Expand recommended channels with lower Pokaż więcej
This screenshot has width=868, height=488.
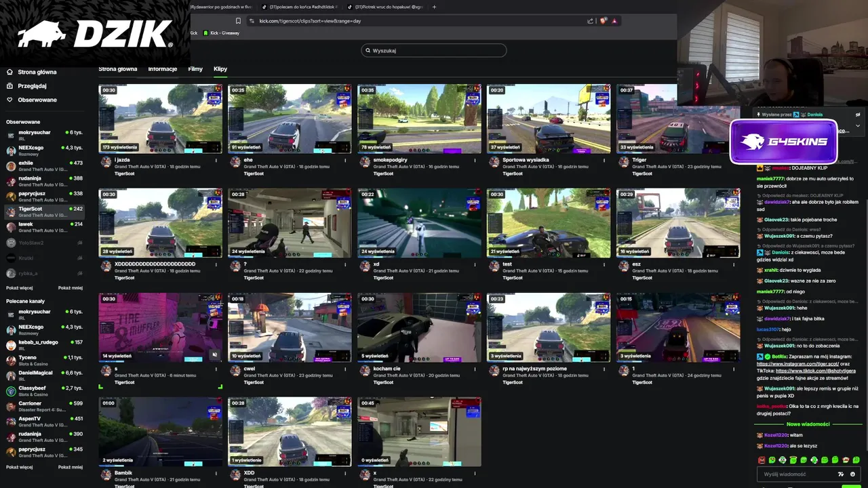pyautogui.click(x=20, y=467)
